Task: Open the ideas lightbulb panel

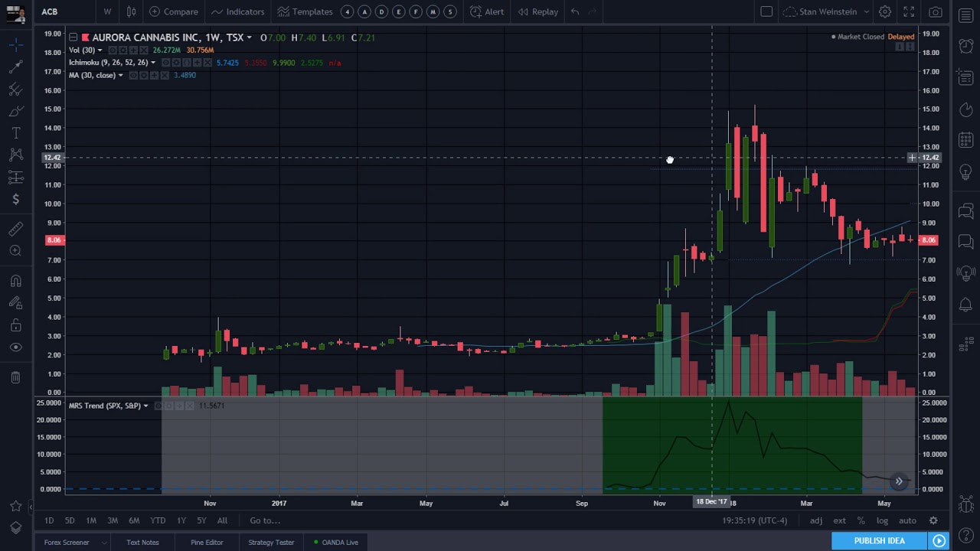Action: pos(966,172)
